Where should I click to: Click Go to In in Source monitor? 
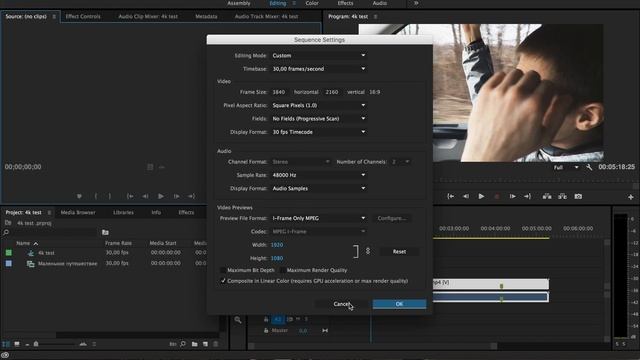click(130, 196)
